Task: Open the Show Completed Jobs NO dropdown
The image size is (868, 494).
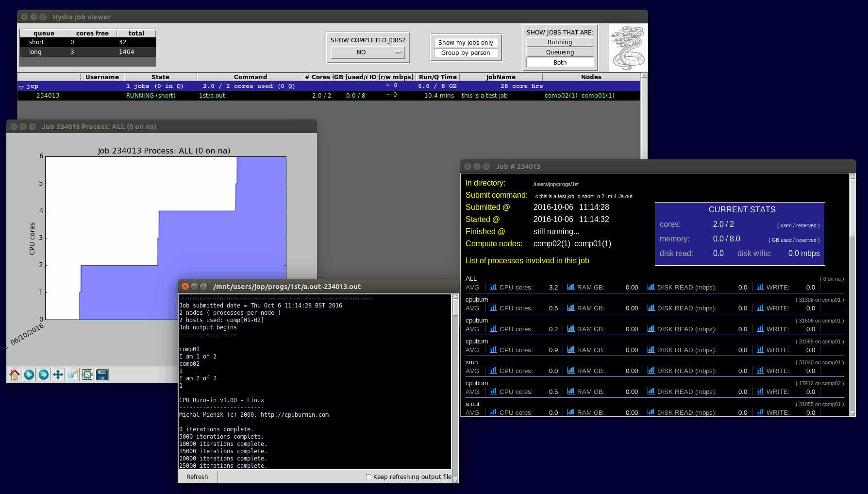Action: [x=367, y=52]
